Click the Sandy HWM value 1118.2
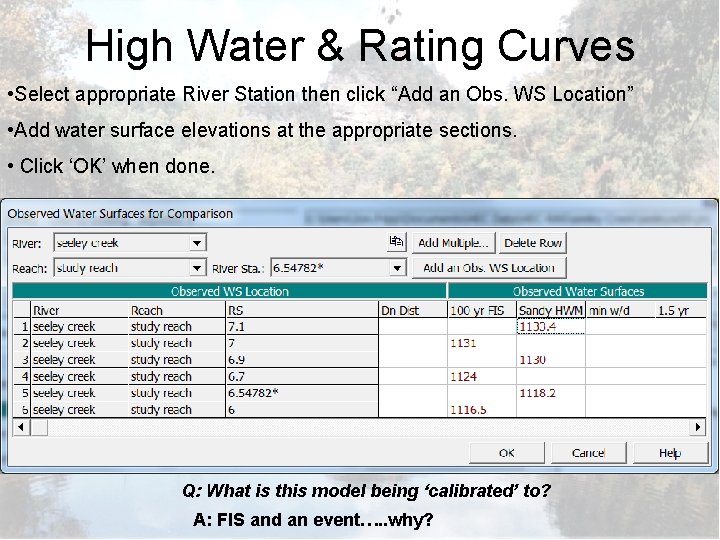This screenshot has width=720, height=540. (x=551, y=393)
